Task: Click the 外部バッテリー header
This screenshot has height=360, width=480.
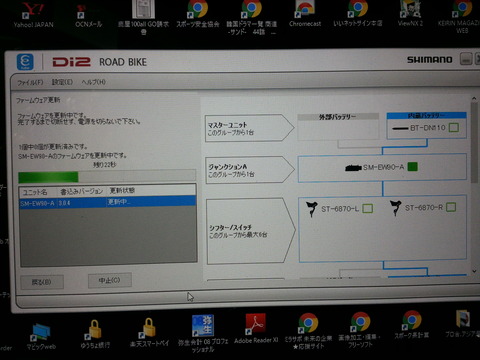Action: 338,117
